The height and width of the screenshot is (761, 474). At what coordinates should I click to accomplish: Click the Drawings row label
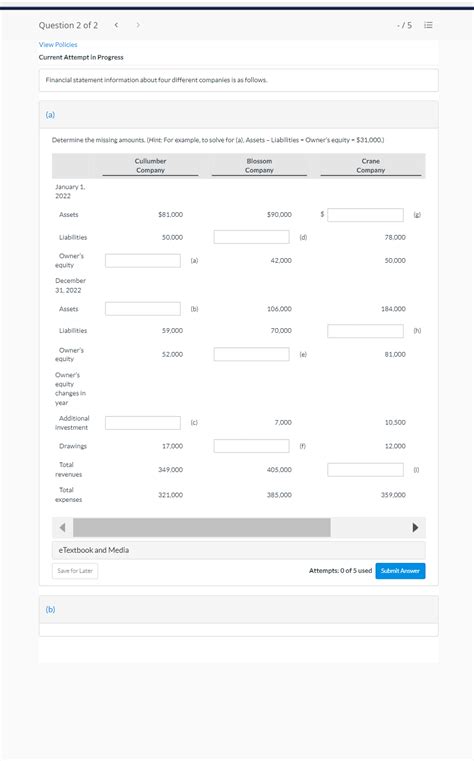[x=73, y=446]
